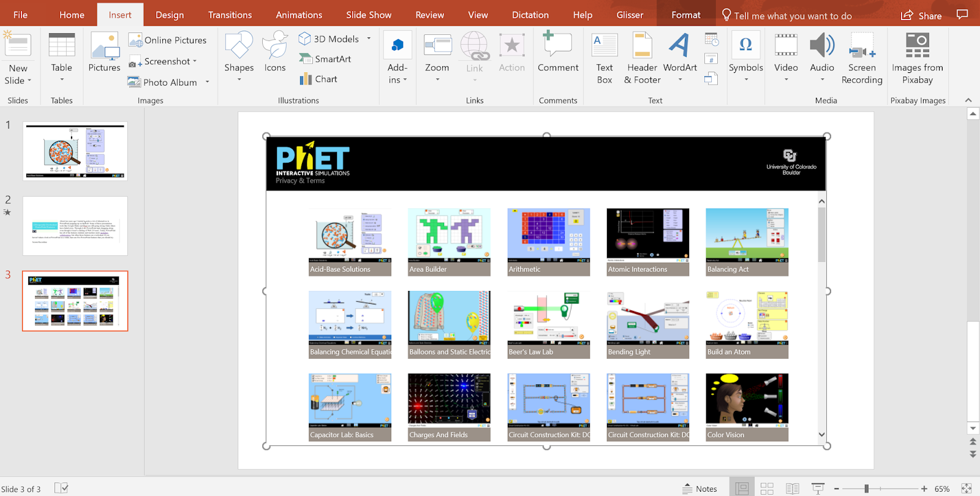The image size is (980, 496).
Task: Open the Build an Atom simulation
Action: (747, 325)
